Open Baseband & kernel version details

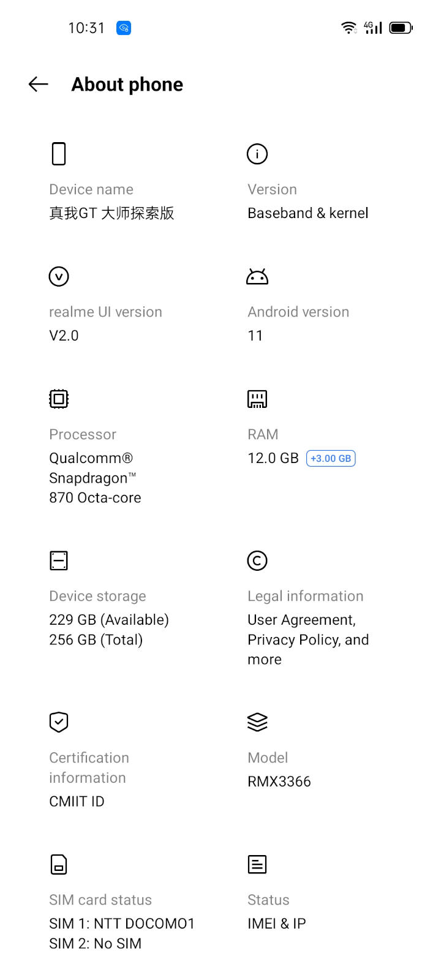[307, 213]
